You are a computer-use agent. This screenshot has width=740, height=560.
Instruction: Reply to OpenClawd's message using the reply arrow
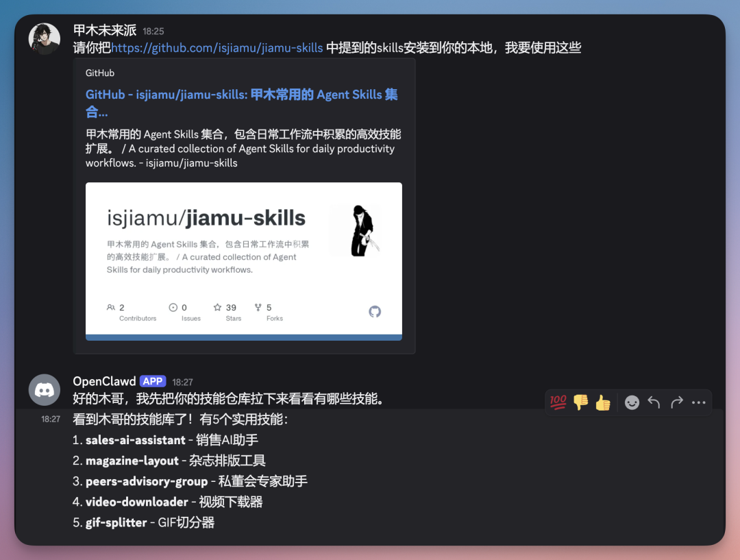tap(653, 402)
